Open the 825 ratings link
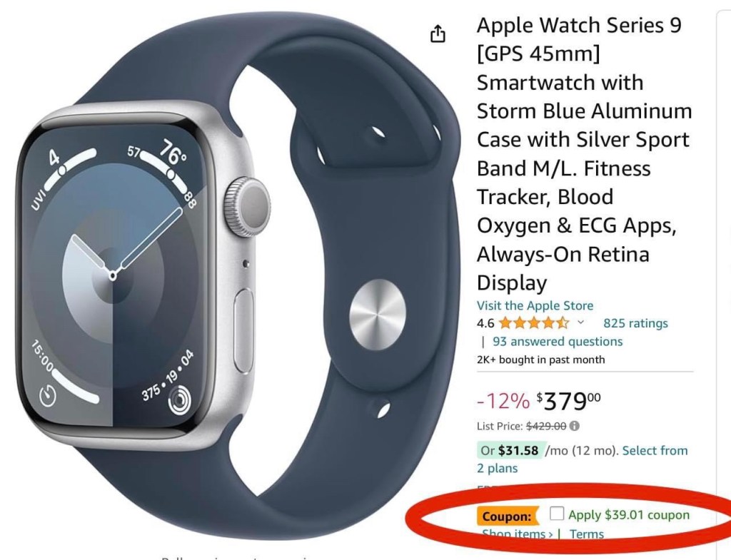The width and height of the screenshot is (731, 560). coord(635,323)
